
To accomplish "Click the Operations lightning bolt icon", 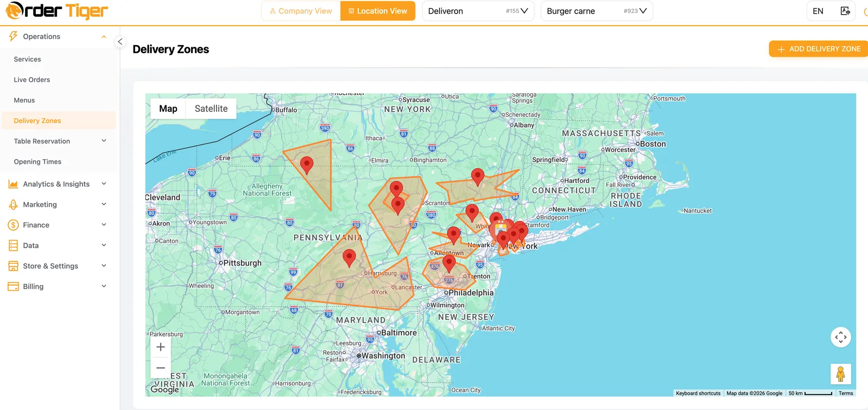I will point(13,36).
